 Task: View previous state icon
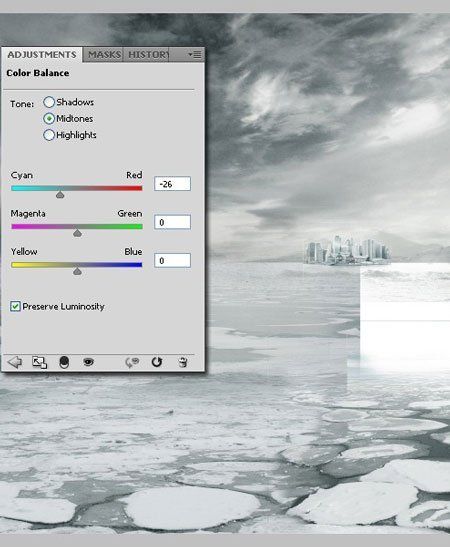[x=132, y=362]
